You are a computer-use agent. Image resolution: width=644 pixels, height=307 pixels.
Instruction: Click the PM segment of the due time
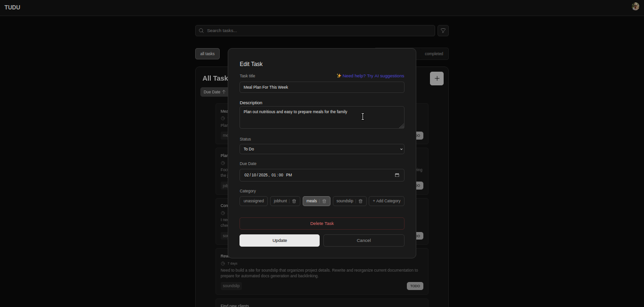click(x=289, y=175)
